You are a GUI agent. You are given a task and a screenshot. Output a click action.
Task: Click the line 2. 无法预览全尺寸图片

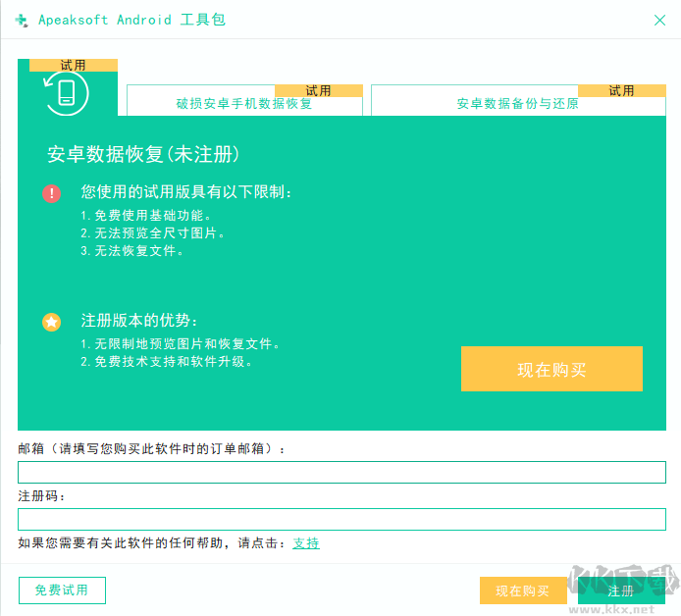[x=152, y=233]
